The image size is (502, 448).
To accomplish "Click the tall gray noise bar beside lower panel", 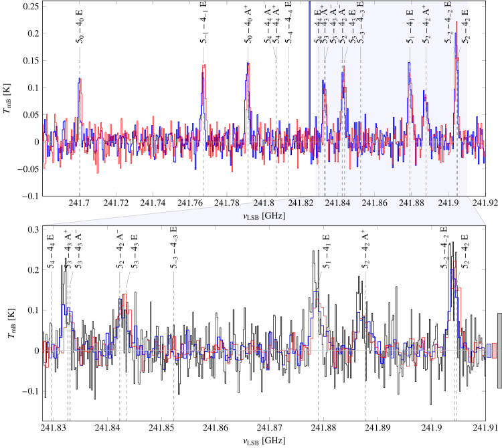I will click(x=500, y=350).
